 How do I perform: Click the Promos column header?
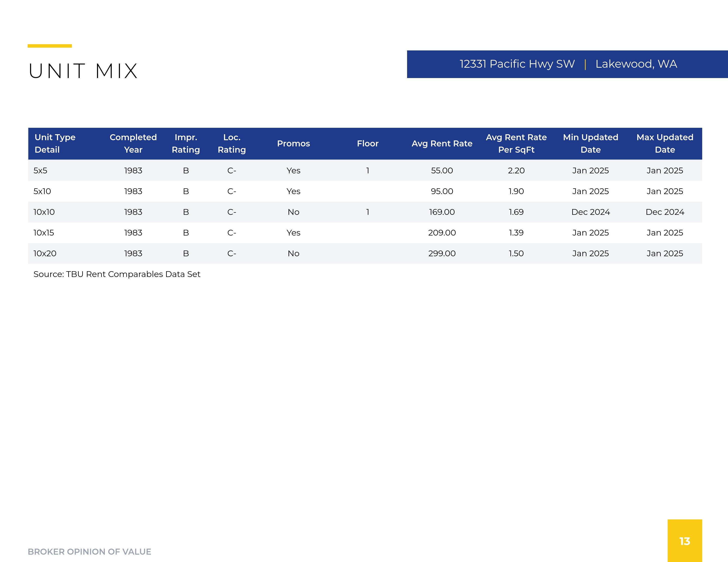click(x=293, y=144)
